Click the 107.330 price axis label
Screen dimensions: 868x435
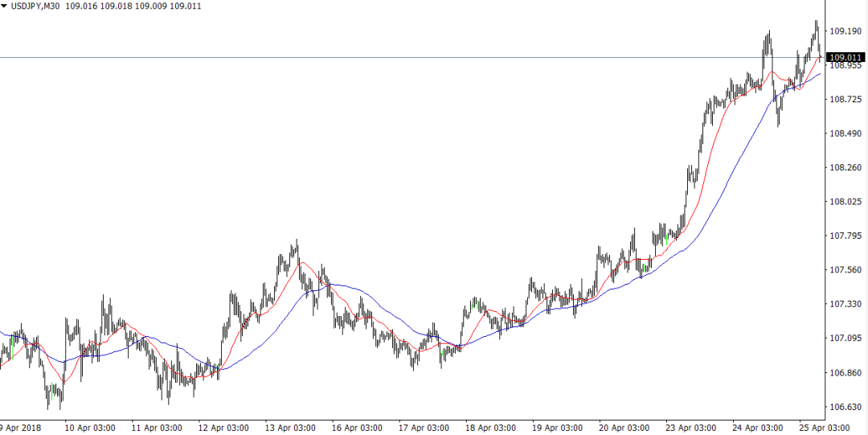(x=845, y=305)
